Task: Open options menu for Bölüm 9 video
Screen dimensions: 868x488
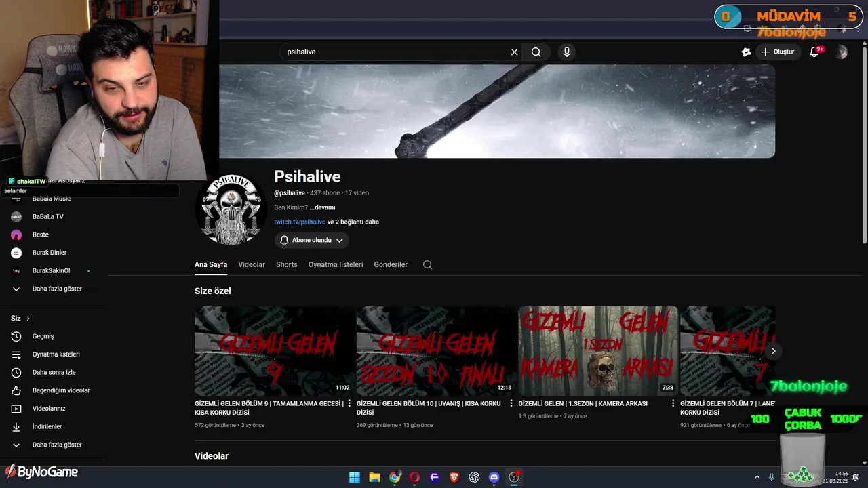Action: coord(350,403)
